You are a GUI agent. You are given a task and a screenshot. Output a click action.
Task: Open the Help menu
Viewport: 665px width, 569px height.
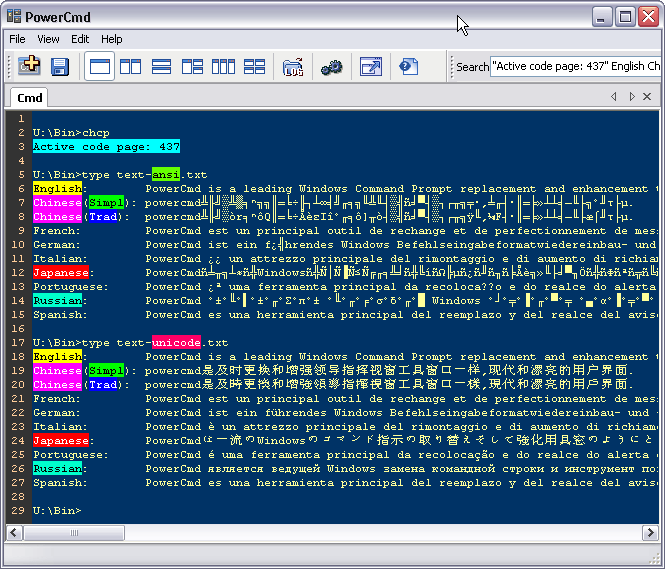tap(112, 39)
